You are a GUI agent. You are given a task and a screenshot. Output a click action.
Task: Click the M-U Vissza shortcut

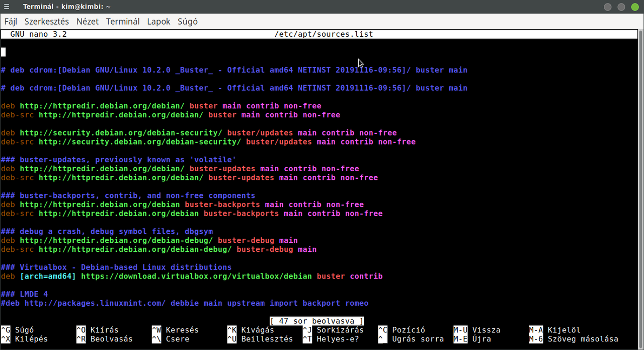tap(477, 330)
